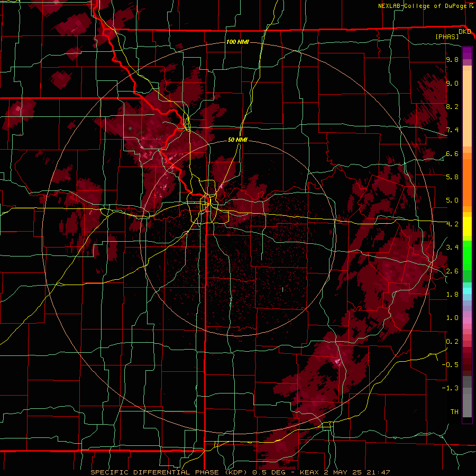Click the 4.2 scale value

pyautogui.click(x=452, y=224)
